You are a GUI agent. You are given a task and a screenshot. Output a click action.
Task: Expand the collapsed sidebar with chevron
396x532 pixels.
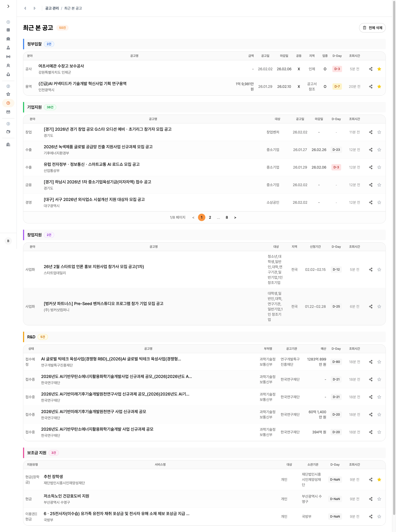point(8,6)
